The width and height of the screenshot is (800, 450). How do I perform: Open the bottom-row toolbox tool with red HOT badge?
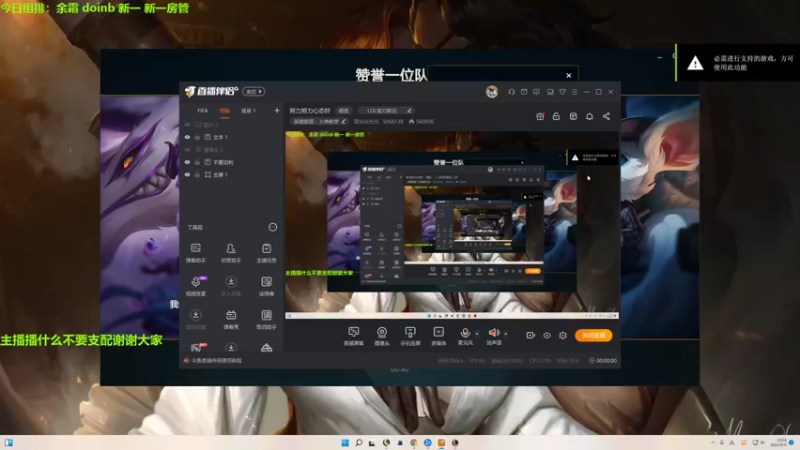196,347
